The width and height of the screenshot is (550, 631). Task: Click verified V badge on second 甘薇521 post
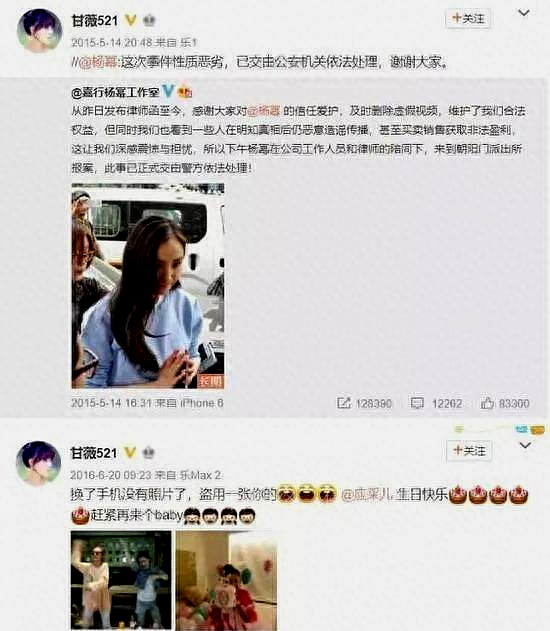click(130, 453)
